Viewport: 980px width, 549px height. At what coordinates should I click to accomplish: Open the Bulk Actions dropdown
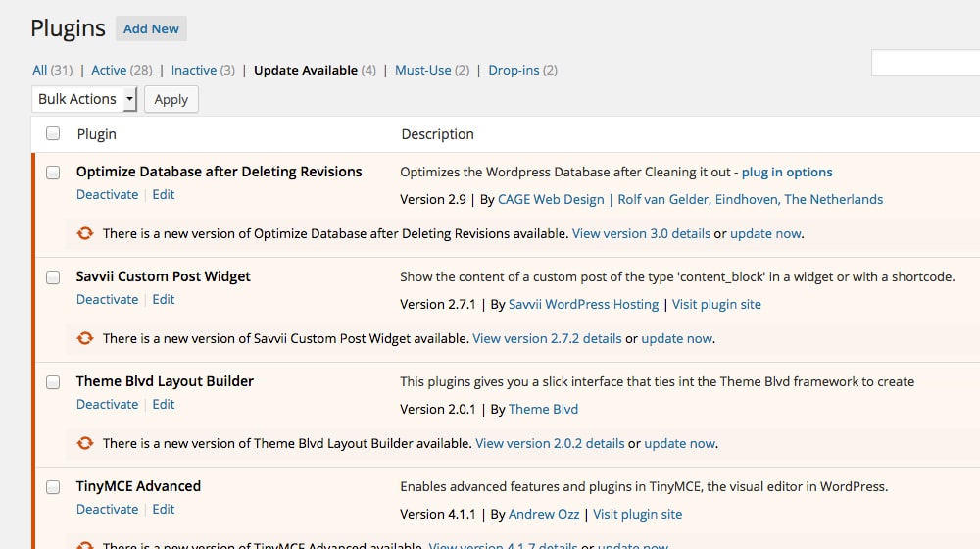(83, 99)
